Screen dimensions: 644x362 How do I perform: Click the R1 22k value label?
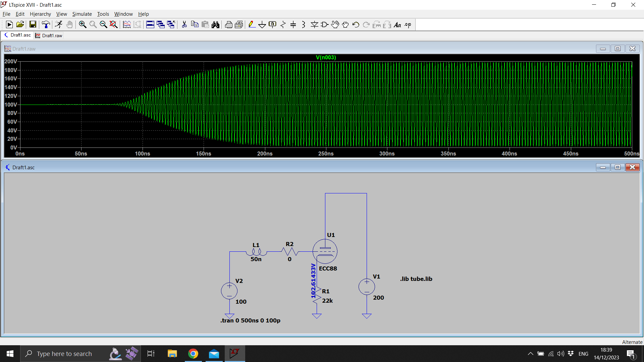pos(327,301)
